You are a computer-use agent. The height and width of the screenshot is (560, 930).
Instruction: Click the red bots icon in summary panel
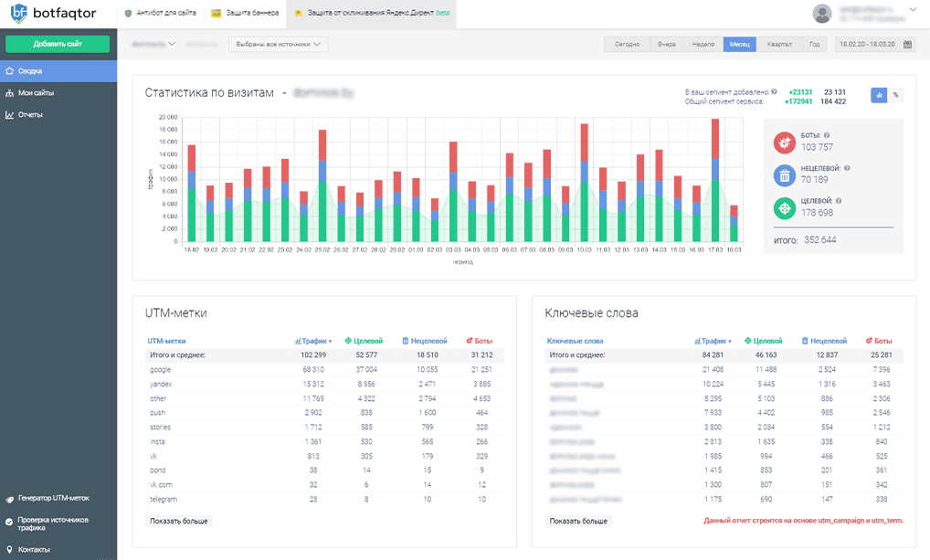(x=785, y=143)
